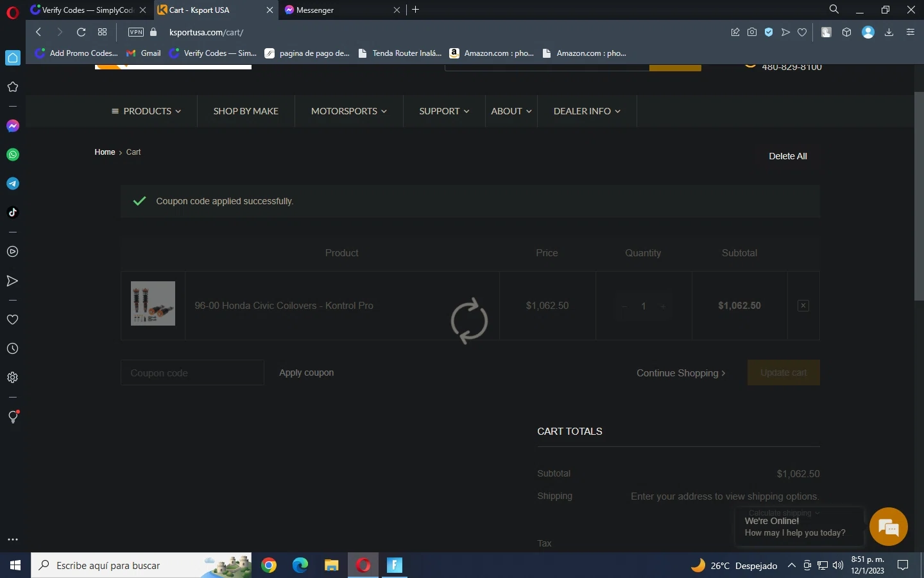Open Windows Start menu

15,565
